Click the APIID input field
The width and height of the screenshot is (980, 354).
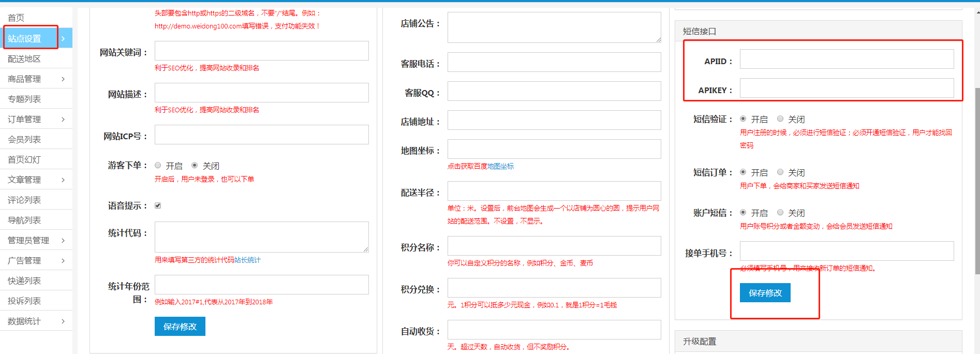[847, 60]
